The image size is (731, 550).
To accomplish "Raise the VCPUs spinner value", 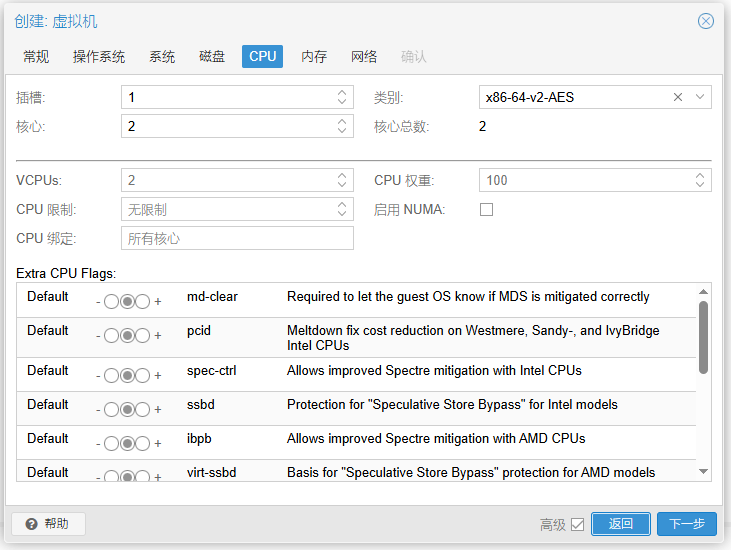I will [x=342, y=176].
